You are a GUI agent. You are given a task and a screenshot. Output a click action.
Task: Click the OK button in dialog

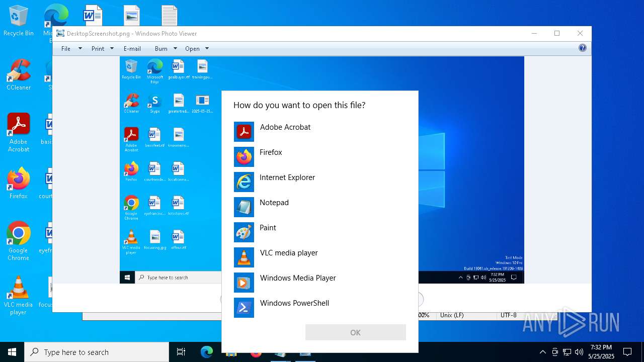(x=355, y=332)
